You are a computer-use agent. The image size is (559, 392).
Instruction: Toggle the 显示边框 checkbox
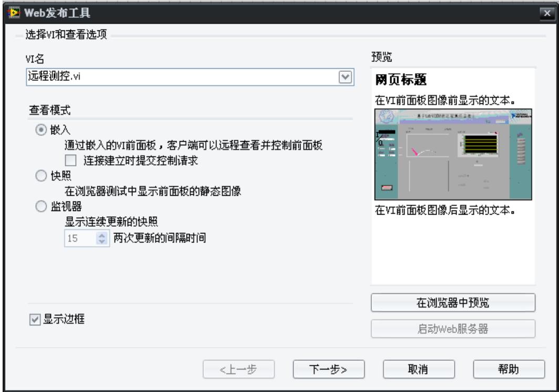(x=35, y=319)
